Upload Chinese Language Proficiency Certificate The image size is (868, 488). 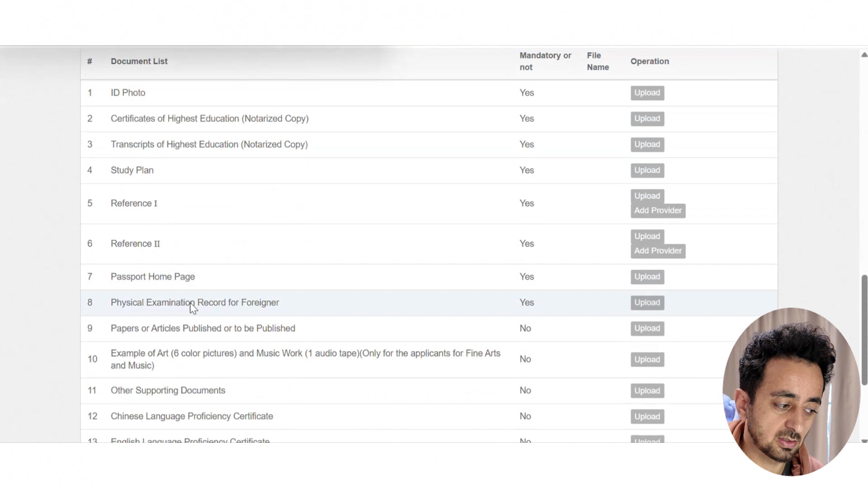(647, 416)
